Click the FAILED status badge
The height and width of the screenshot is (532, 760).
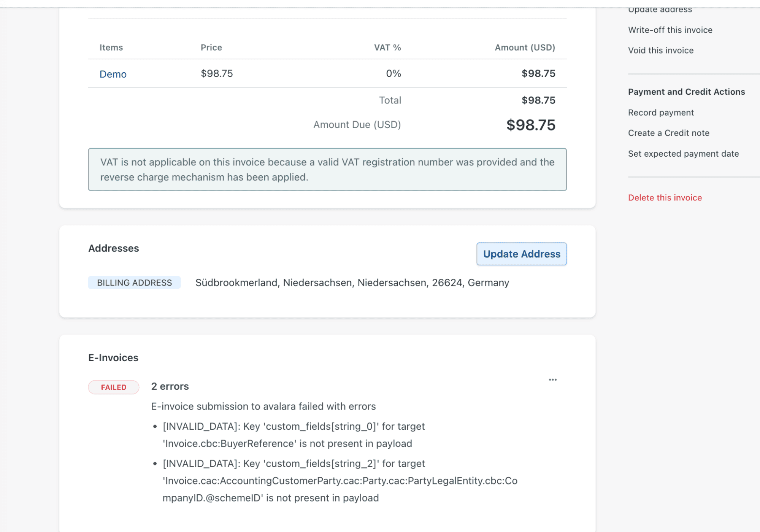tap(114, 387)
